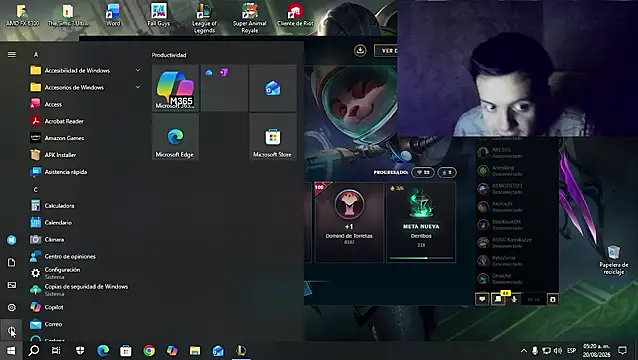Open the taskbar volume speaker icon

[558, 350]
